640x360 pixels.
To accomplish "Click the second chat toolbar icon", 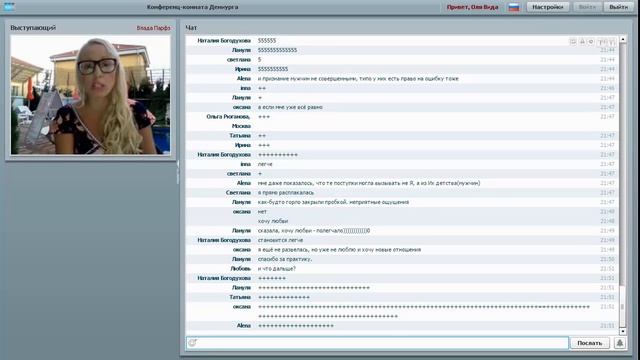I will (x=582, y=42).
